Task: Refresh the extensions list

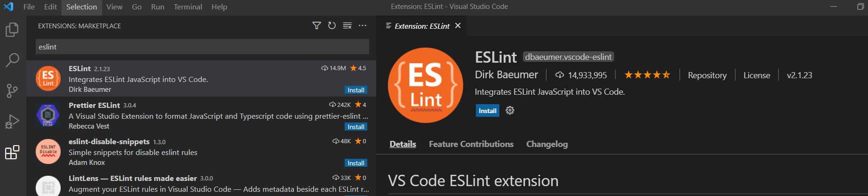Action: (332, 25)
